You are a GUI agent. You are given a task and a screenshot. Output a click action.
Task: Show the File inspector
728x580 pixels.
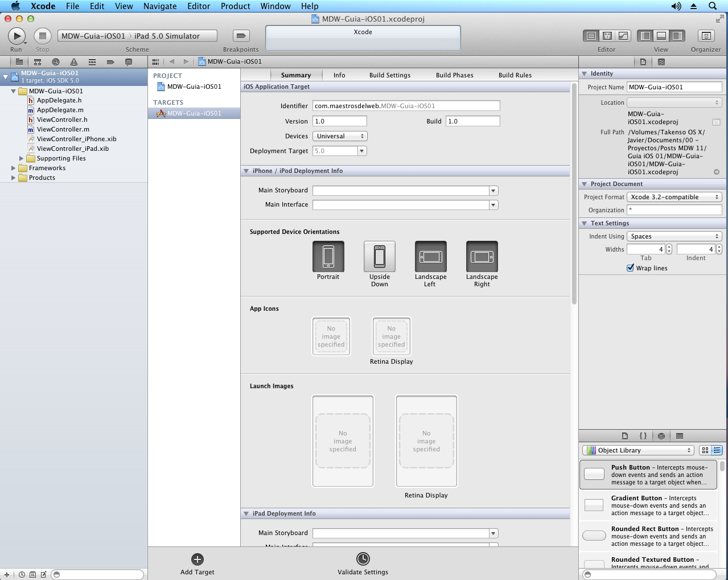click(643, 61)
